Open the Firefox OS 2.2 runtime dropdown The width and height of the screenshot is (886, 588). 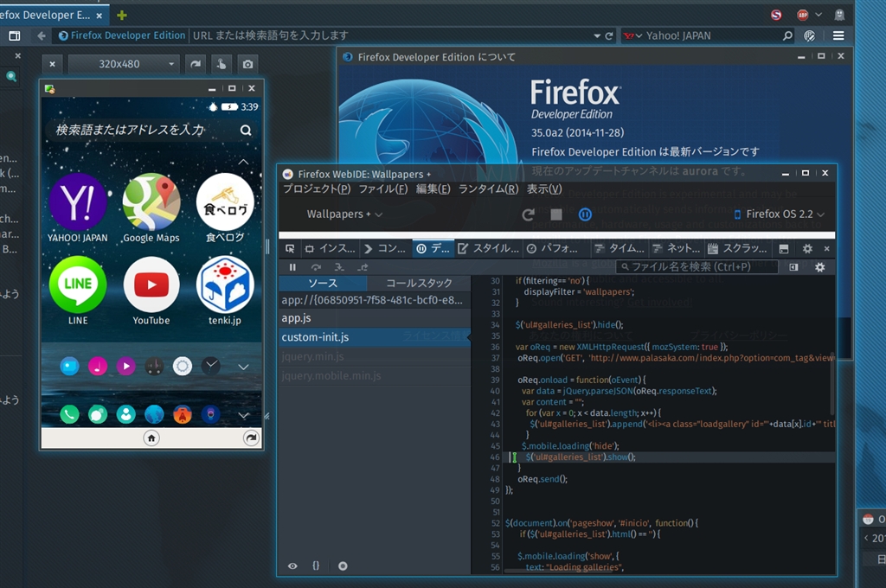coord(779,214)
